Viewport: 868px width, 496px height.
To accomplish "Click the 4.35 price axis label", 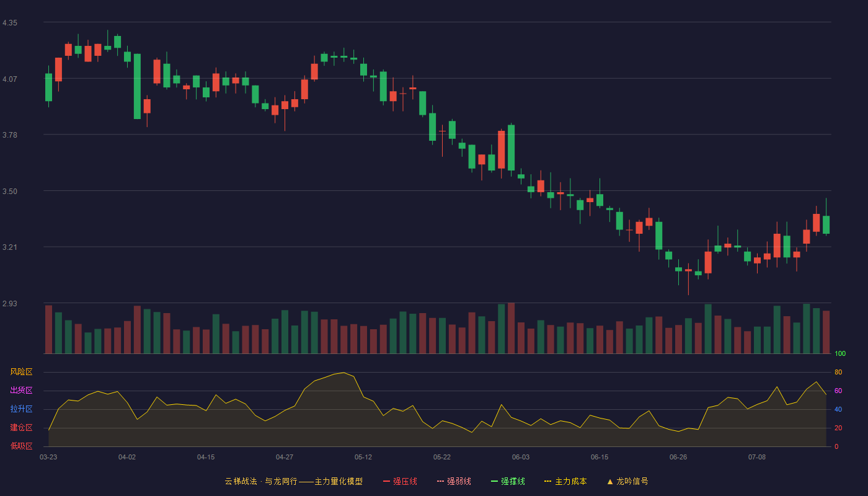I will pyautogui.click(x=10, y=23).
